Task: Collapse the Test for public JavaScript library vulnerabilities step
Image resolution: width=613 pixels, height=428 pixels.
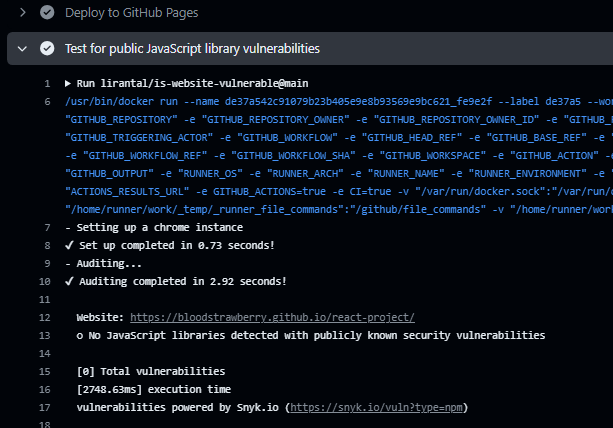Action: click(x=22, y=49)
